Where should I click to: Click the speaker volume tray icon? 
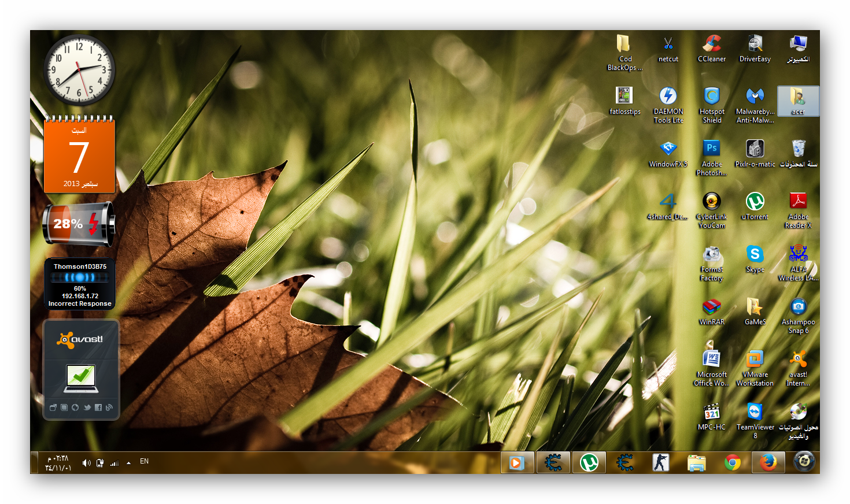click(x=86, y=463)
